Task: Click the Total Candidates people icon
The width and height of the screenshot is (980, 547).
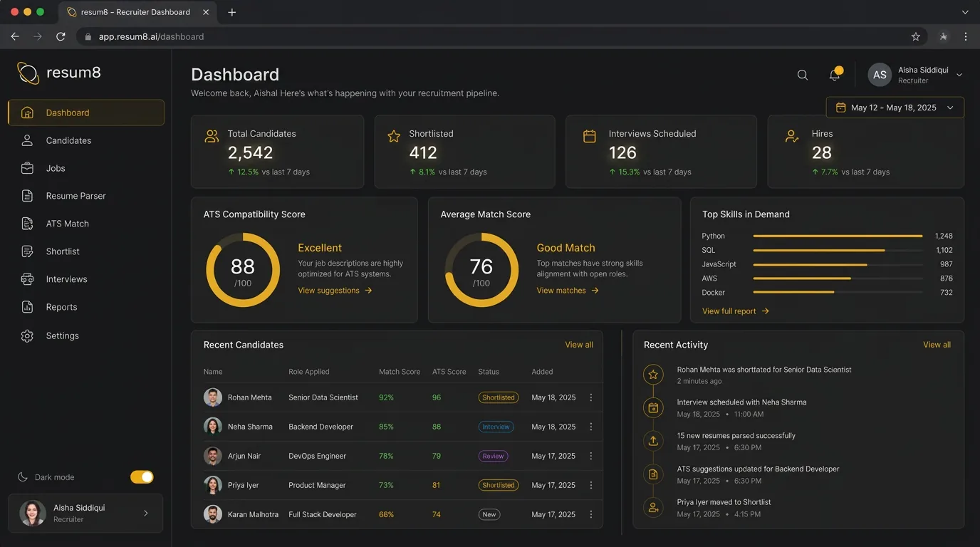Action: [212, 136]
